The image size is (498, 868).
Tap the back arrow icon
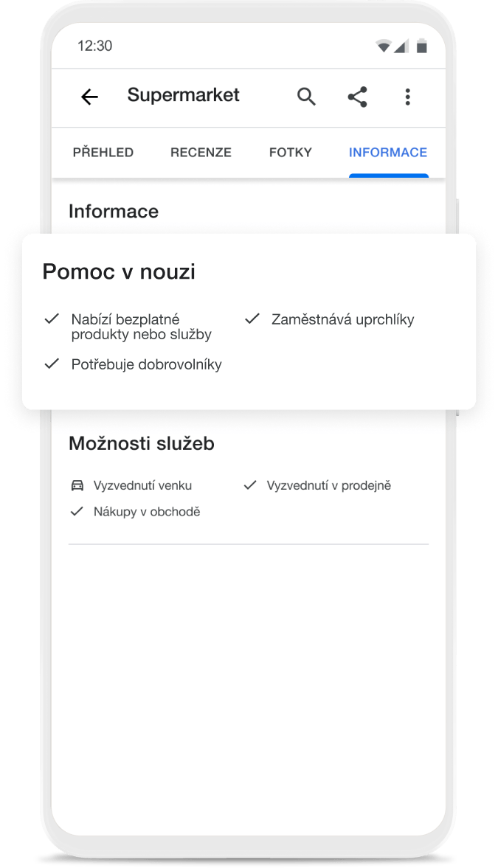pyautogui.click(x=89, y=97)
